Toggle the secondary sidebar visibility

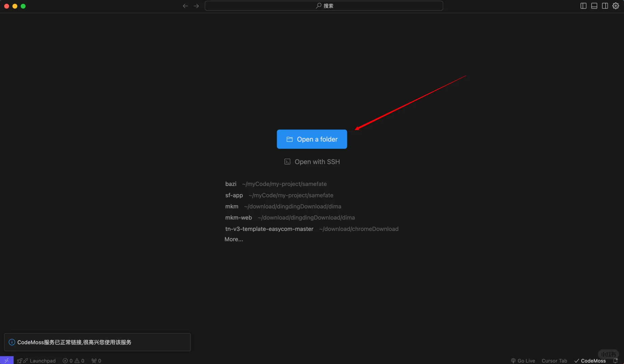[x=605, y=6]
